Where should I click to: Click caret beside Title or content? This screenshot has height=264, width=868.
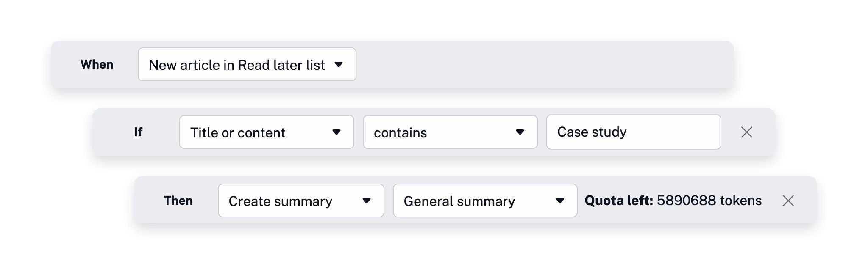[337, 132]
